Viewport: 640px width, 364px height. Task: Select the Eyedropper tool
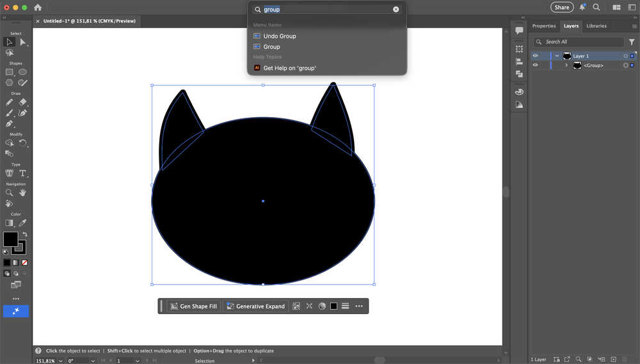(23, 223)
